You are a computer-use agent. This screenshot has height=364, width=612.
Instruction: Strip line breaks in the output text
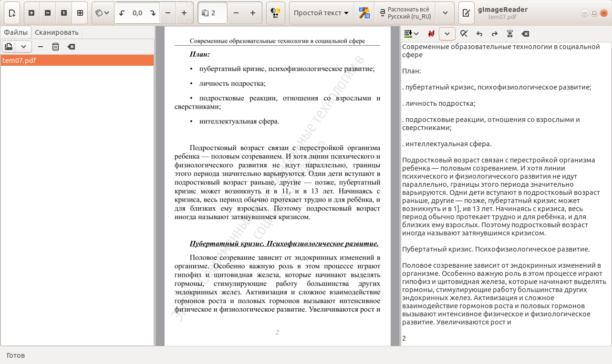tap(431, 34)
